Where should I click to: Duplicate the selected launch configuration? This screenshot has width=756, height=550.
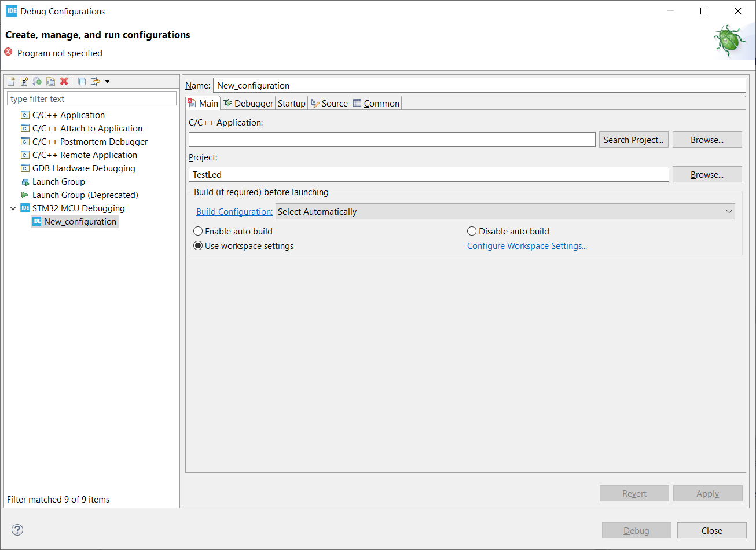click(x=51, y=81)
